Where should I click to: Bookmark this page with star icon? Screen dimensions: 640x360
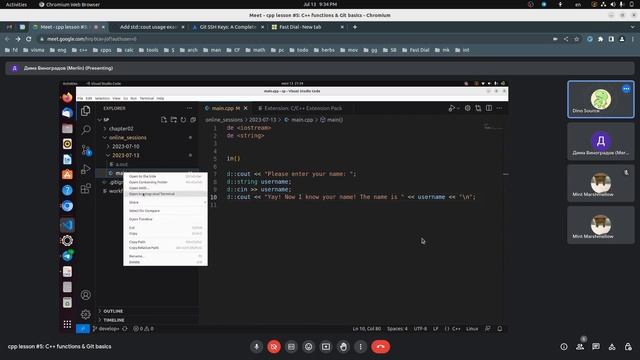(576, 39)
